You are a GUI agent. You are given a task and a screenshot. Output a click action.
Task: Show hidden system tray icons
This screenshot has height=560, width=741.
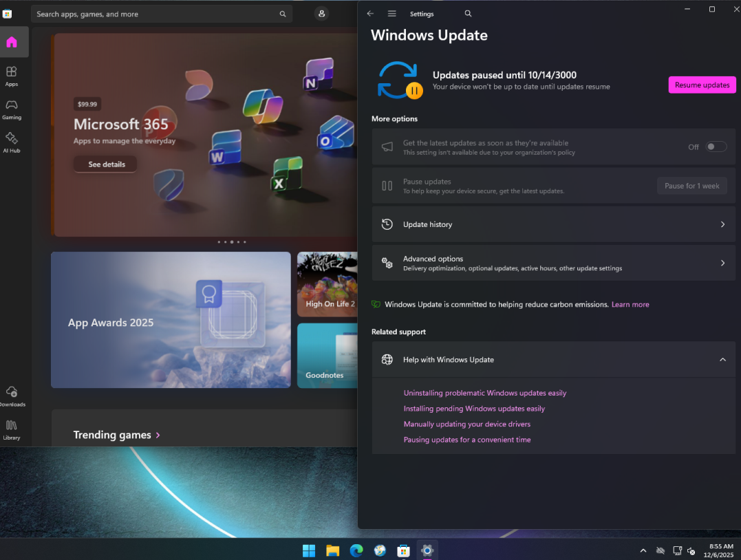(643, 550)
